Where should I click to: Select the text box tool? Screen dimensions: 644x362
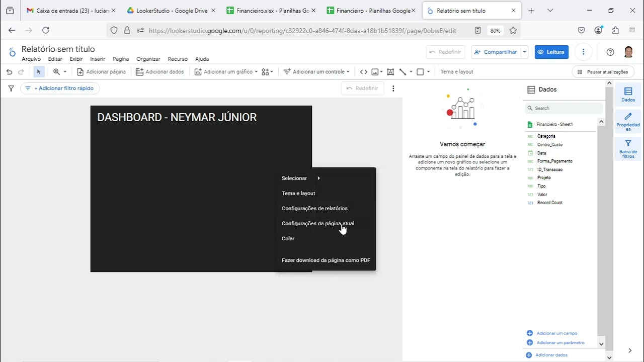pyautogui.click(x=390, y=72)
